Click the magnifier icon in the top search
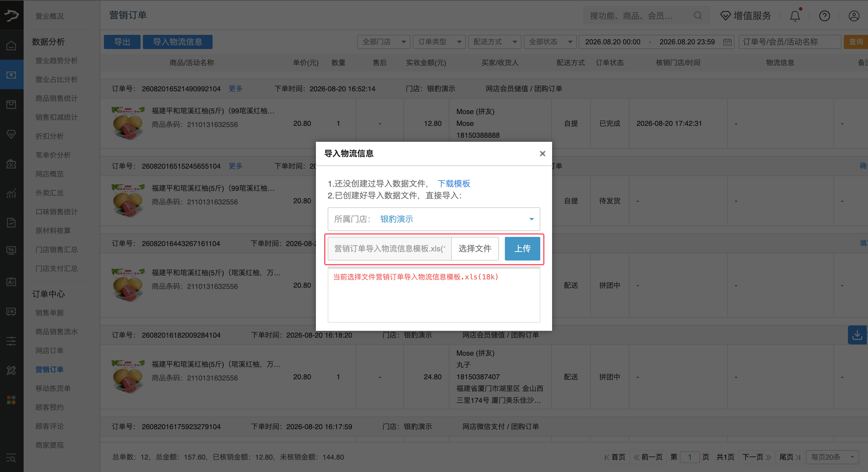Viewport: 868px width, 472px height. point(698,16)
